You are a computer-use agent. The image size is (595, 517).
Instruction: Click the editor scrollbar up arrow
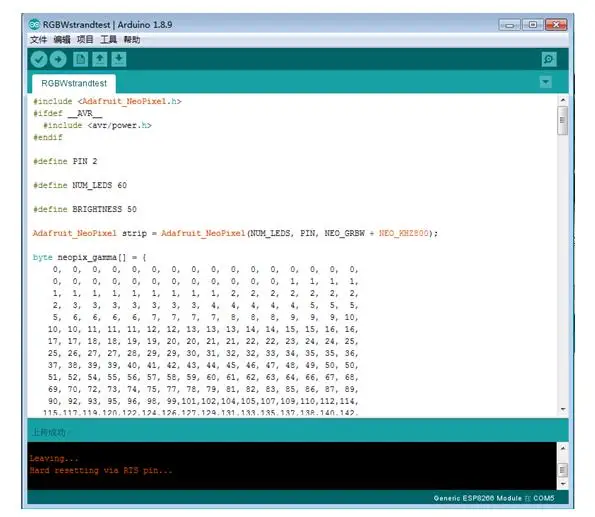(563, 100)
